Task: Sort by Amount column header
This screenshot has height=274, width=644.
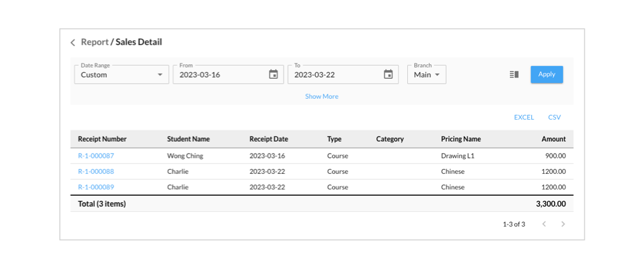Action: [554, 139]
